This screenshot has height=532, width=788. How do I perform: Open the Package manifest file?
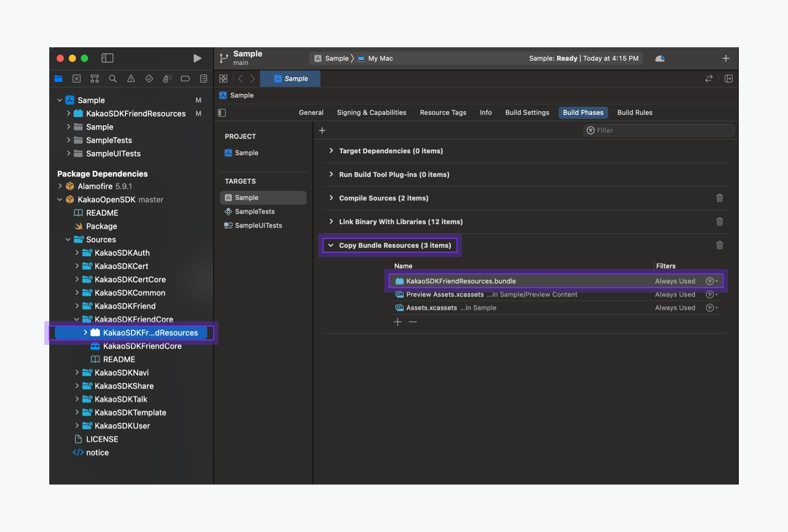point(96,226)
